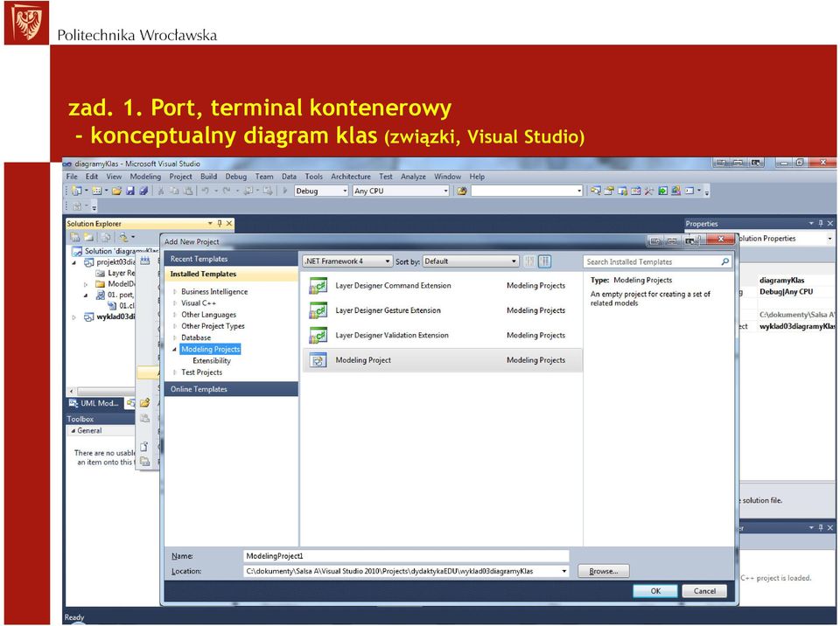Click the Cancel button

704,591
